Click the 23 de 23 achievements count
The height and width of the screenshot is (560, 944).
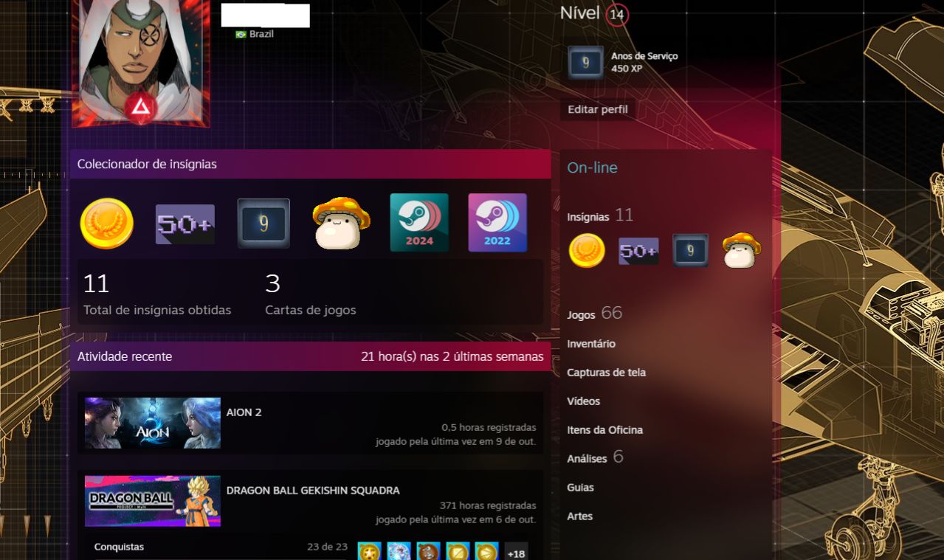tap(327, 547)
